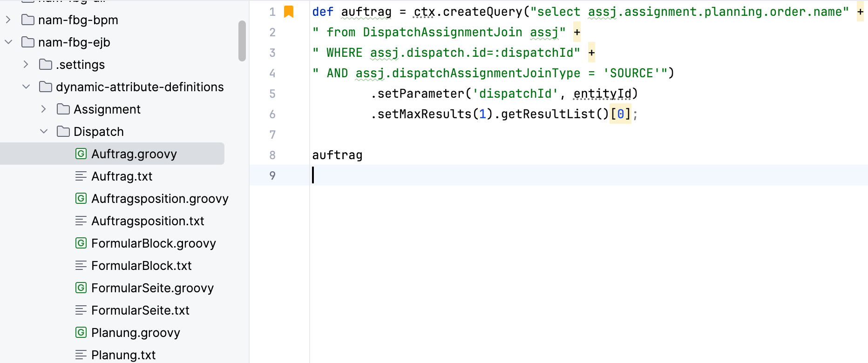Select FormularSeite.txt file
Viewport: 868px width, 363px height.
[x=140, y=310]
